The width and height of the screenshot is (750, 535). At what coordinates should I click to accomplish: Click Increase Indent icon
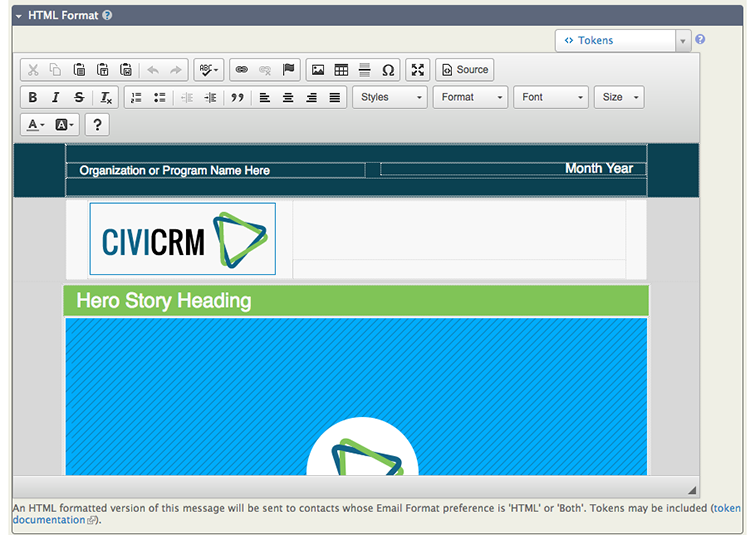tap(210, 98)
